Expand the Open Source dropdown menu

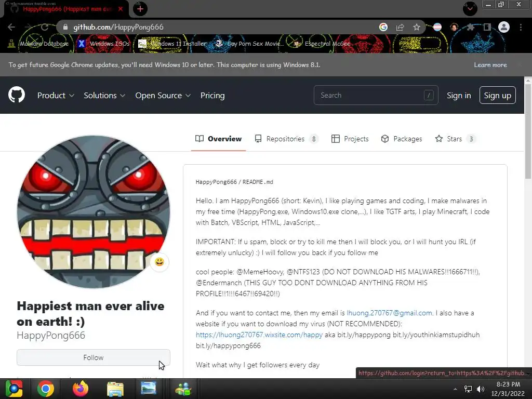[163, 96]
